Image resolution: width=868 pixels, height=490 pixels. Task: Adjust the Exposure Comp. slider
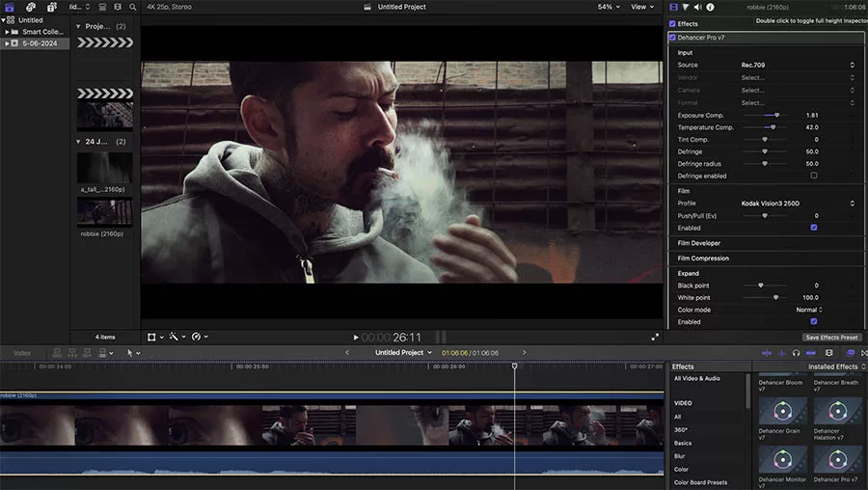pos(776,115)
